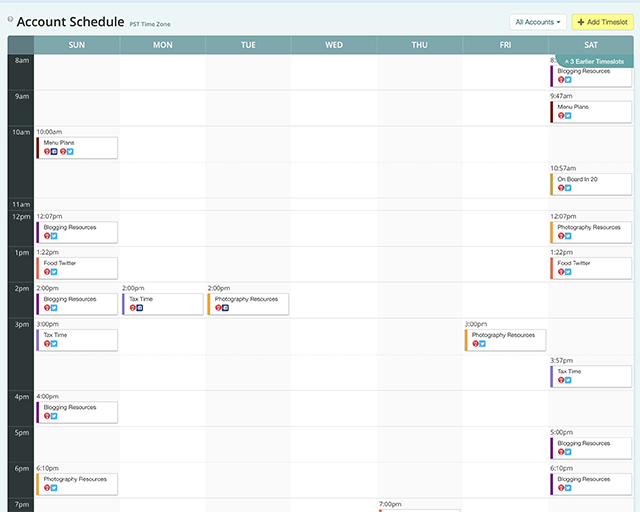The height and width of the screenshot is (512, 640).
Task: Click the help icon beside Account Schedule
Action: (10, 19)
